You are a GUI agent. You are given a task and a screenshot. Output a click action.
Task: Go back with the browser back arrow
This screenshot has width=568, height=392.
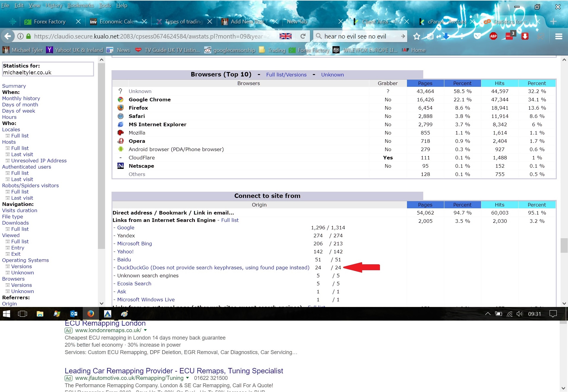(8, 36)
